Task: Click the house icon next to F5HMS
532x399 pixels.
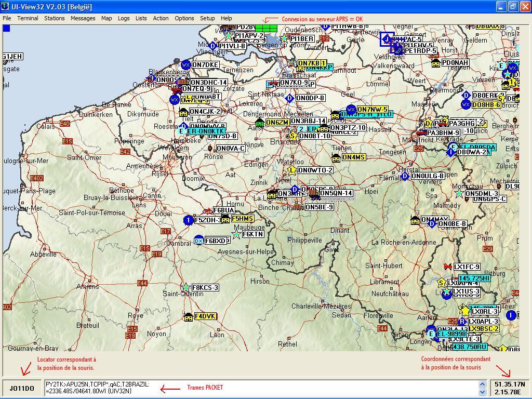Action: click(225, 219)
